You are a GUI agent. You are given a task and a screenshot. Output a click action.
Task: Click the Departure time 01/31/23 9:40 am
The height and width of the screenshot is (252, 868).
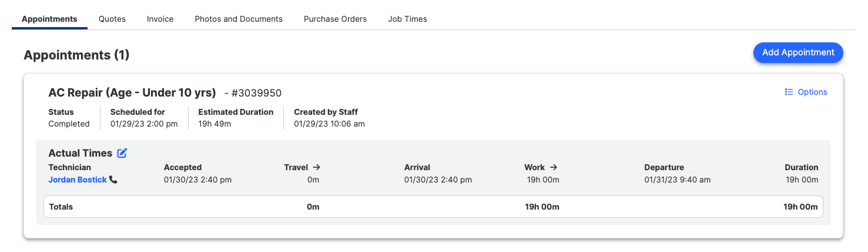tap(677, 180)
